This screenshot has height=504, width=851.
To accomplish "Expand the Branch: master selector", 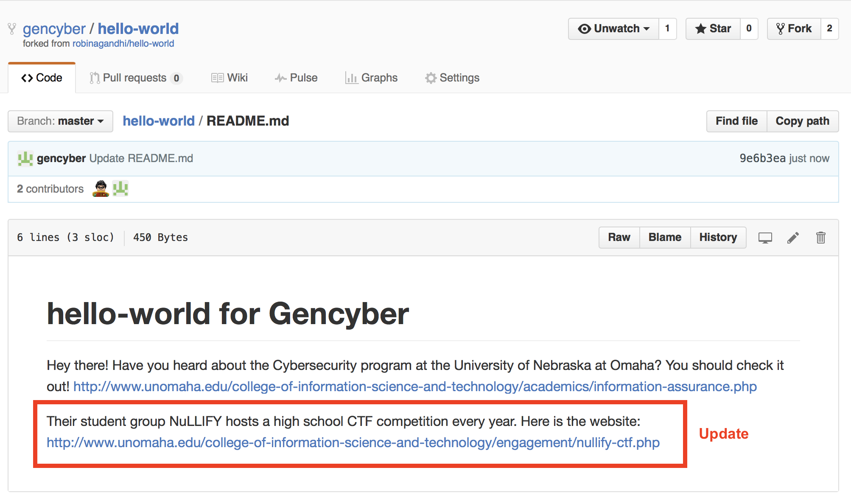I will (x=60, y=121).
